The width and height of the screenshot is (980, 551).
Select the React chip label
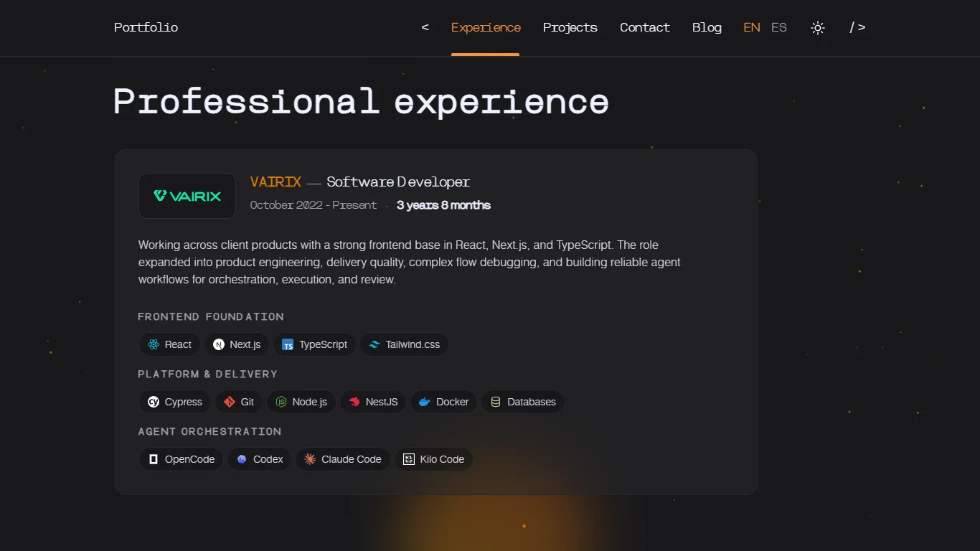[x=178, y=344]
